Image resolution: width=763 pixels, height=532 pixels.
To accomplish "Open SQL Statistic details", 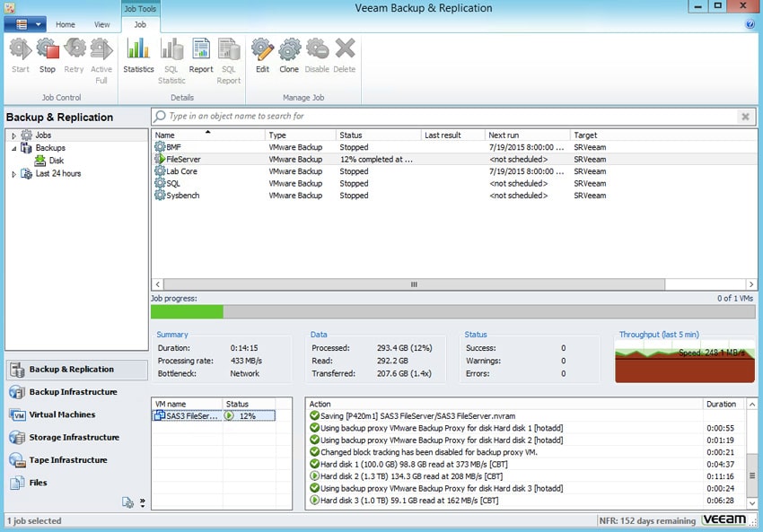I will tap(171, 61).
